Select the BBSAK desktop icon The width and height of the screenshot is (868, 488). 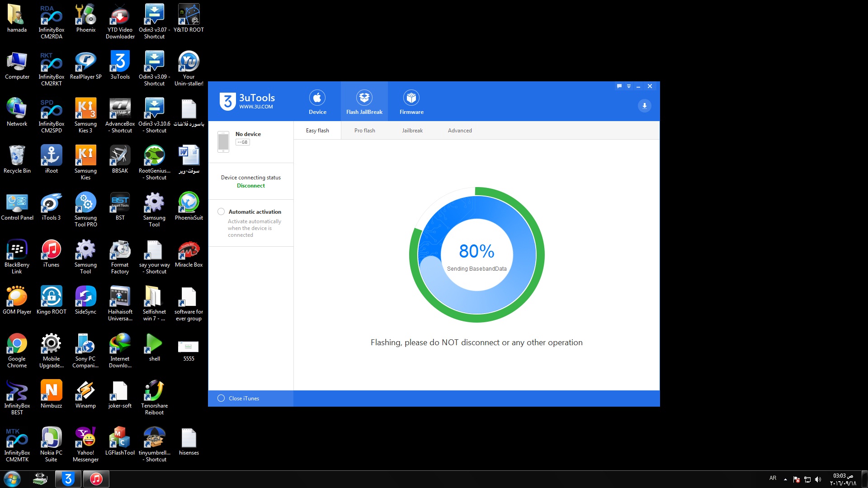point(120,159)
